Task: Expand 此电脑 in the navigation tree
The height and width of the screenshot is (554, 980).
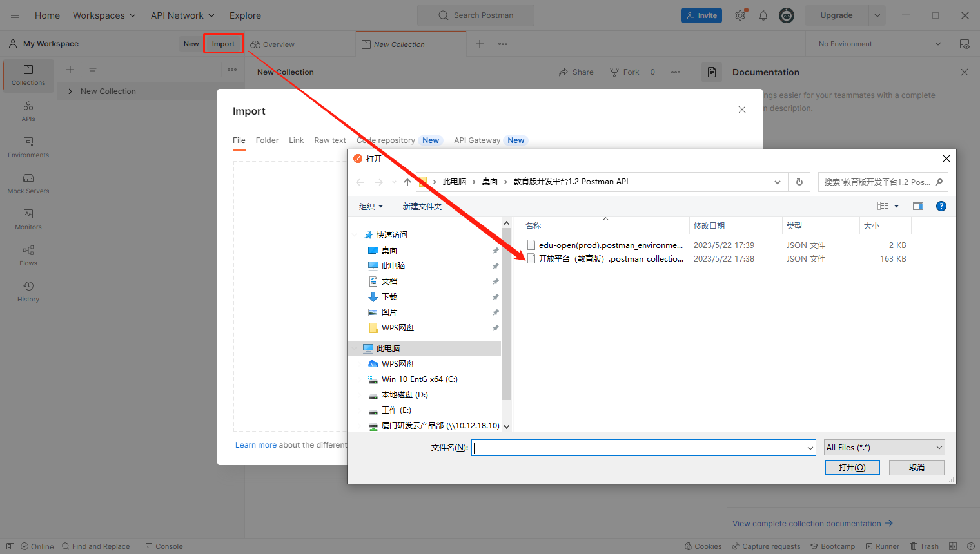Action: click(x=355, y=349)
